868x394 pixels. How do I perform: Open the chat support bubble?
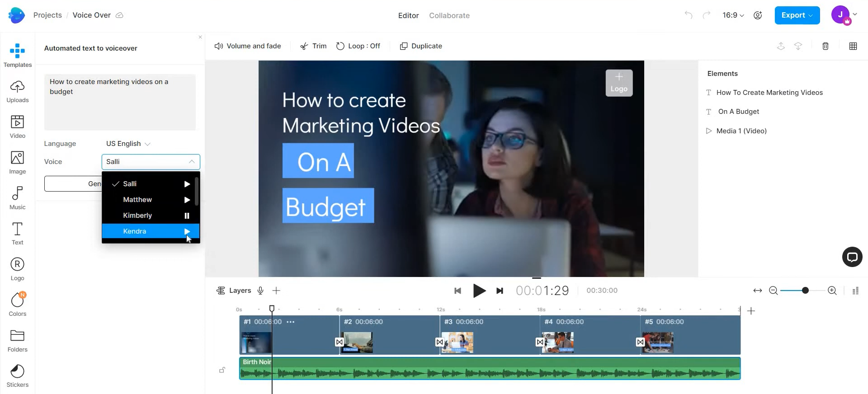tap(852, 257)
